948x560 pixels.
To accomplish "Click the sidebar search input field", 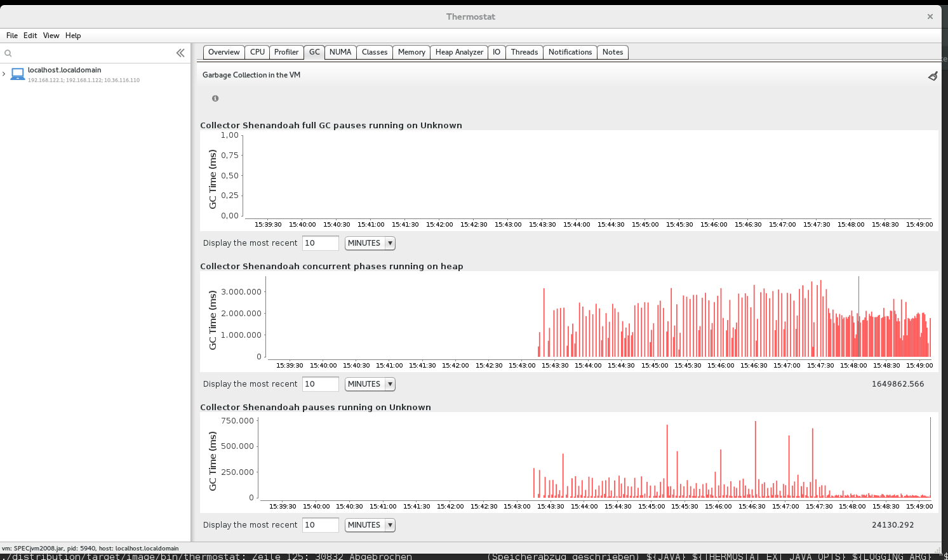I will tap(92, 53).
